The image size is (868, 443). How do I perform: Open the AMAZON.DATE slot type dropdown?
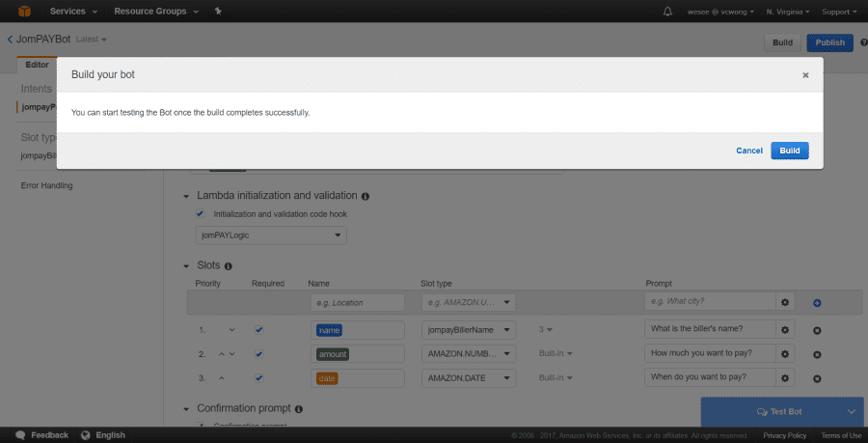pyautogui.click(x=469, y=378)
